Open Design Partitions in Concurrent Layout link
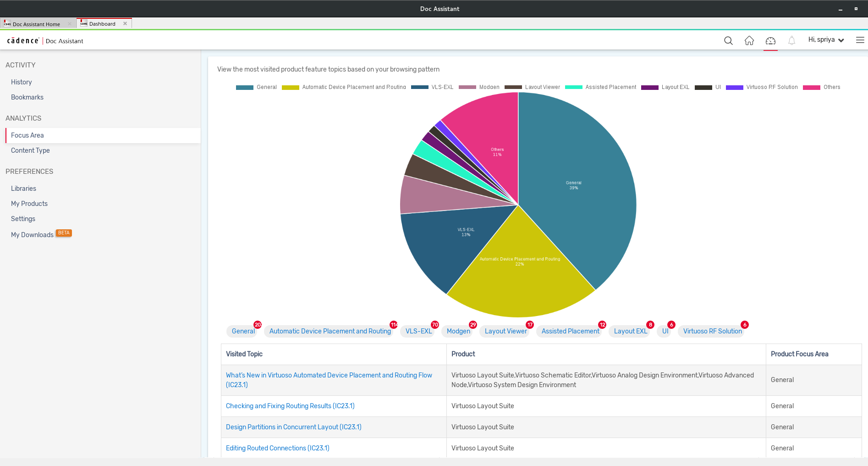 click(x=294, y=427)
